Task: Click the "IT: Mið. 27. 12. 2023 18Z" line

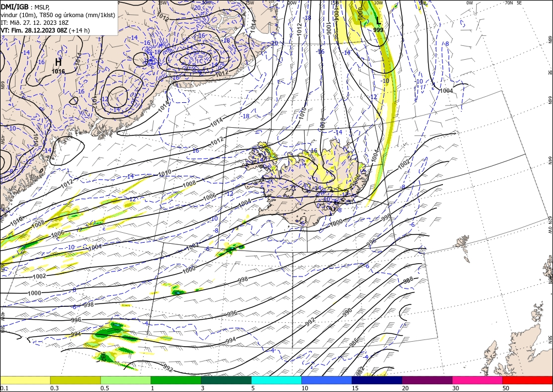Action: pyautogui.click(x=34, y=22)
